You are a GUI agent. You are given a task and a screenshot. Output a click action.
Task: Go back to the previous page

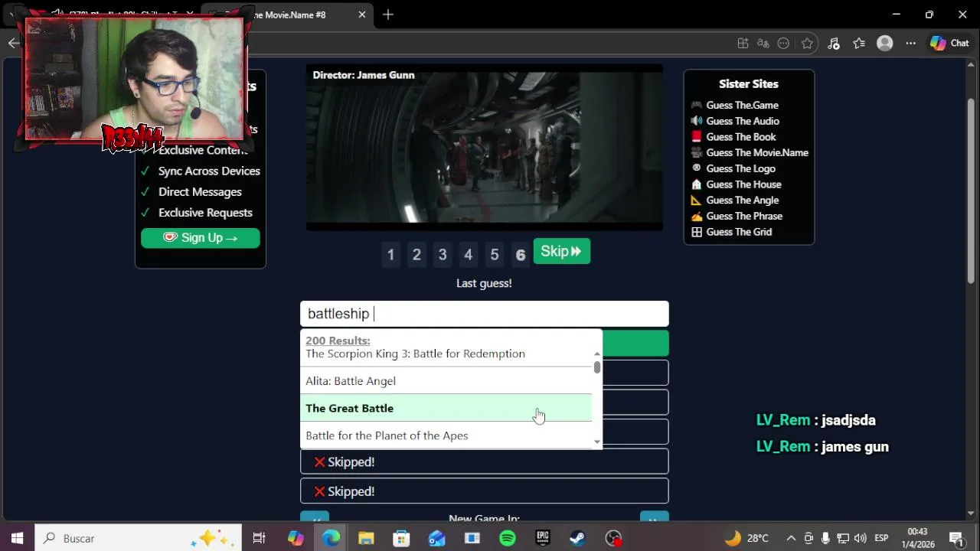14,43
